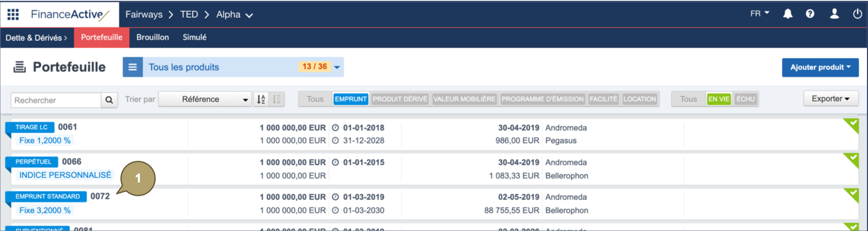Viewport: 868px width, 231px height.
Task: Open the apps grid menu icon
Action: coord(13,14)
